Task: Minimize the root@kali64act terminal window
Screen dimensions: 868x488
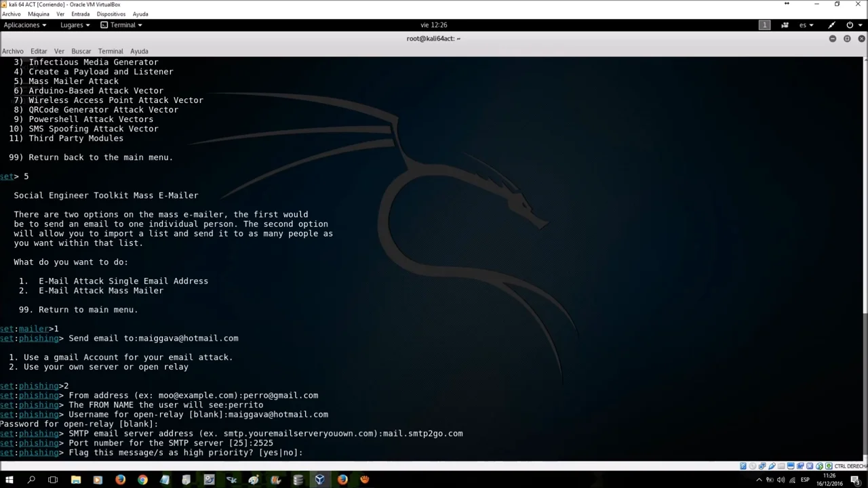Action: [x=833, y=39]
